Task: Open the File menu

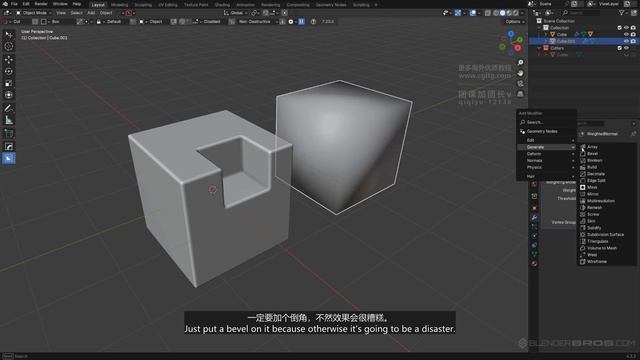Action: pos(14,4)
